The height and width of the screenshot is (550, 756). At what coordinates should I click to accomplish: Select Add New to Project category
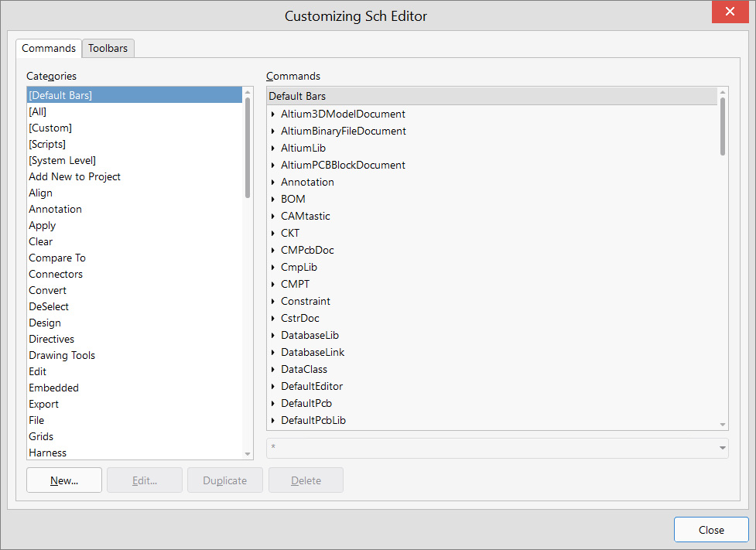pos(135,176)
